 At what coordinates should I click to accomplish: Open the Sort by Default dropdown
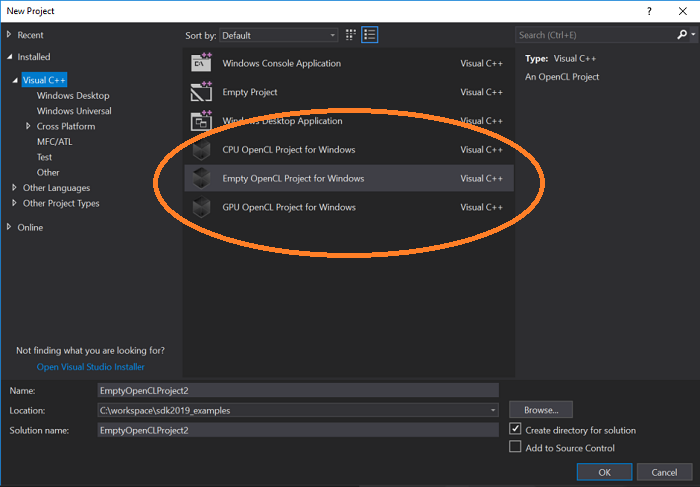278,35
